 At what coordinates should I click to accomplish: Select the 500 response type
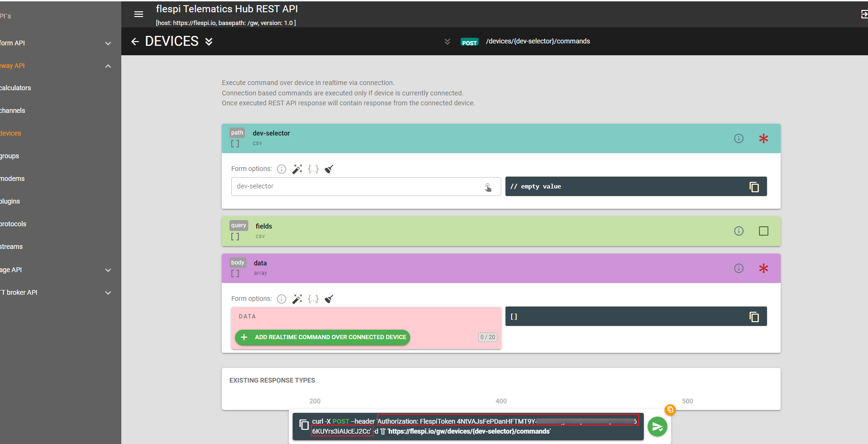click(x=688, y=401)
